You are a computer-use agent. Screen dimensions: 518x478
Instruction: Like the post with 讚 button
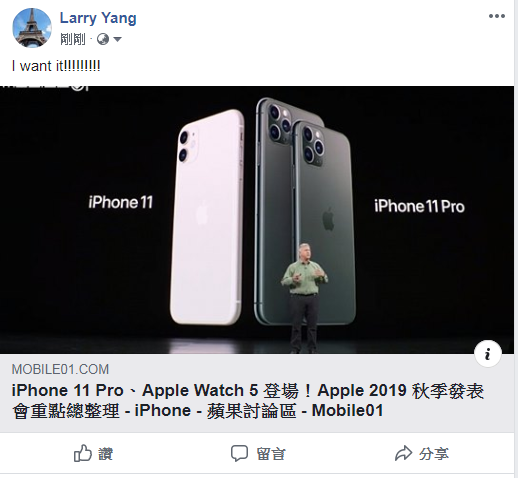[93, 453]
